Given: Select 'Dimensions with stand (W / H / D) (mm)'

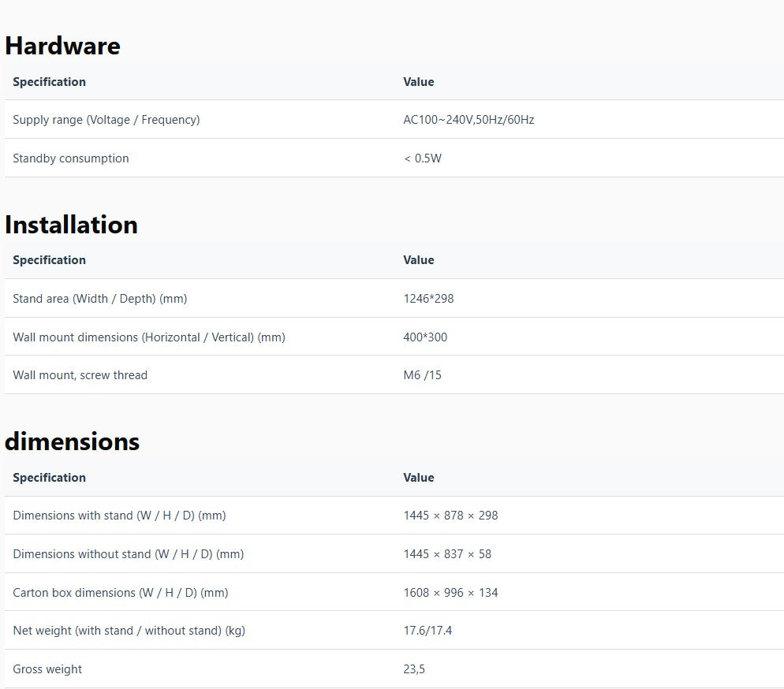Looking at the screenshot, I should [x=120, y=516].
